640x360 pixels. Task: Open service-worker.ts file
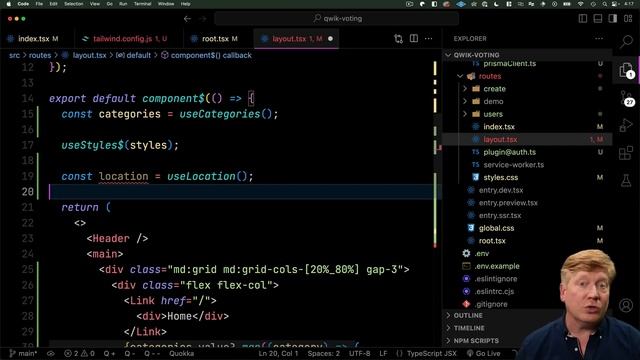click(x=513, y=165)
